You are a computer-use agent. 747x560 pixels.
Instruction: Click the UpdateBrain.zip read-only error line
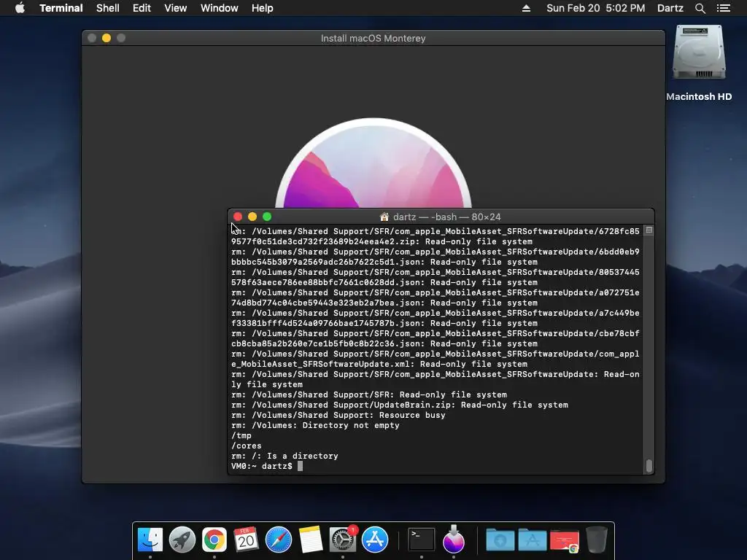click(x=400, y=405)
